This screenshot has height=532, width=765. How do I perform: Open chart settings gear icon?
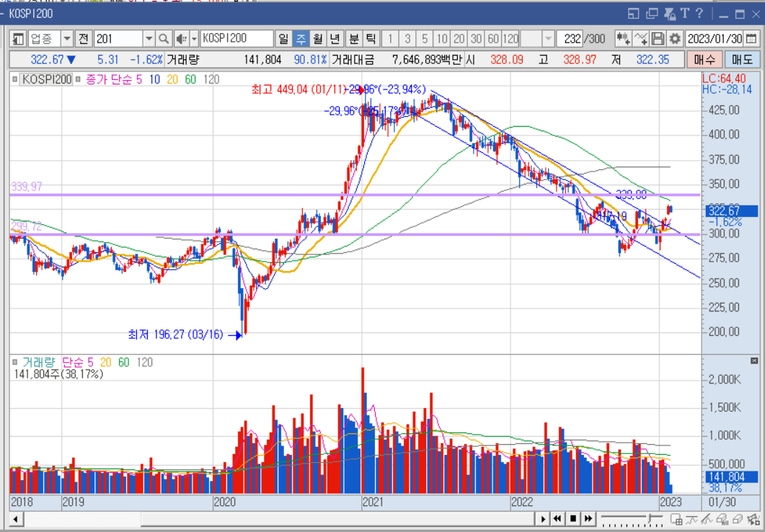(x=675, y=38)
